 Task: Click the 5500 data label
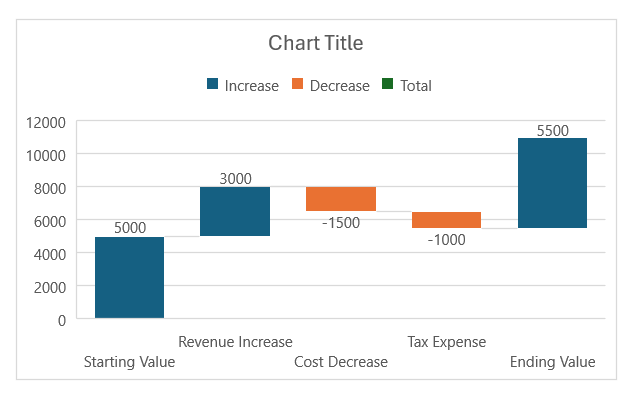(553, 131)
